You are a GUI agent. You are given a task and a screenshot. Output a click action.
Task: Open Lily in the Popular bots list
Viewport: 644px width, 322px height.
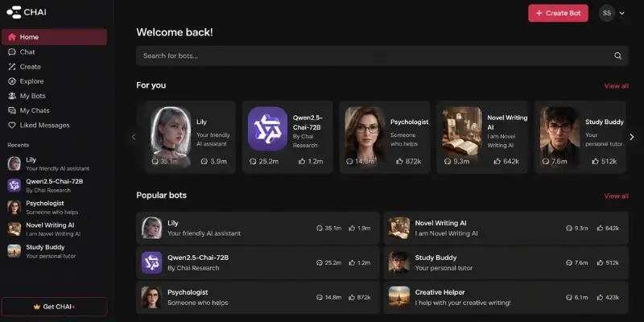click(258, 229)
